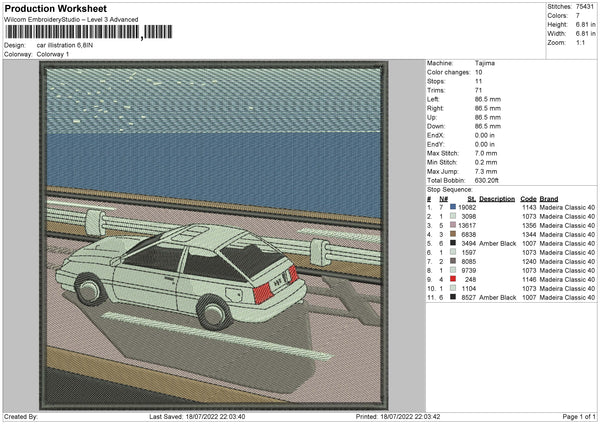The image size is (600, 424).
Task: Click the Max Jump value "7.3 mm"
Action: (486, 171)
